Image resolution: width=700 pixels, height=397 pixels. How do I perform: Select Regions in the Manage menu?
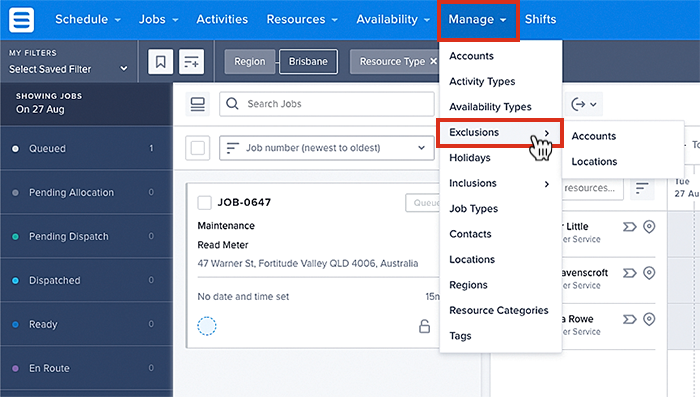[x=468, y=285]
